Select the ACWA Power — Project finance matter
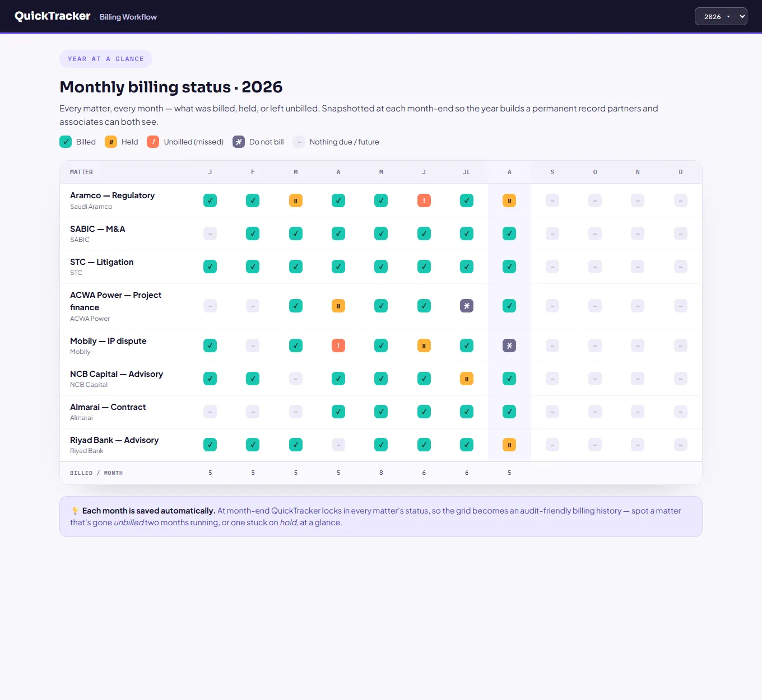The image size is (762, 700). click(116, 301)
